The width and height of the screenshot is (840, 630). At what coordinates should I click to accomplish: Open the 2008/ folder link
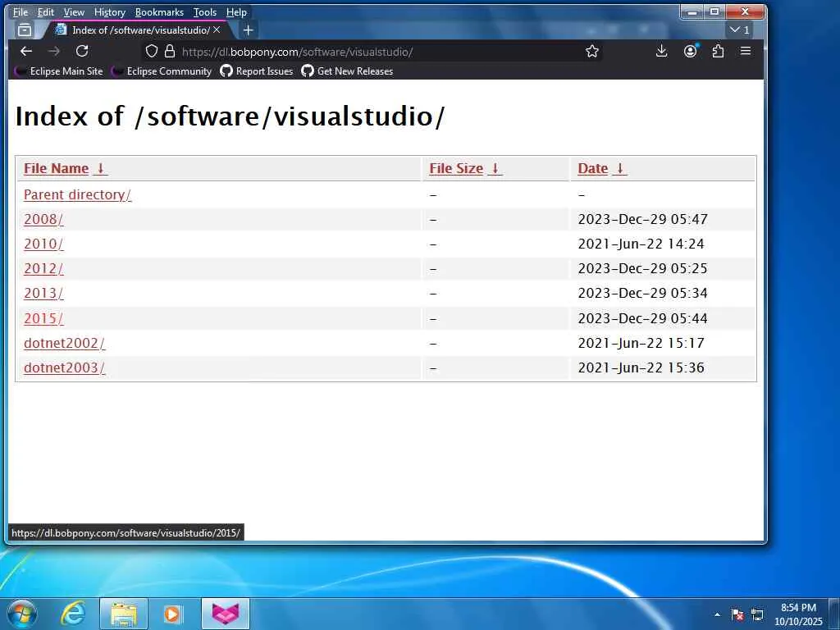coord(43,219)
